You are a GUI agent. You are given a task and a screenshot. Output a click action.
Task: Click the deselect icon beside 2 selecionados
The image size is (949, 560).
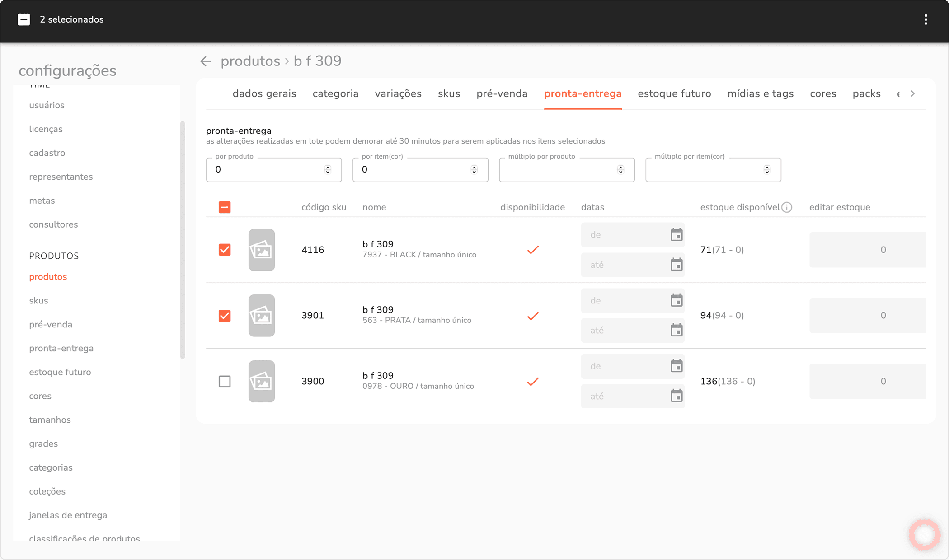pyautogui.click(x=24, y=19)
